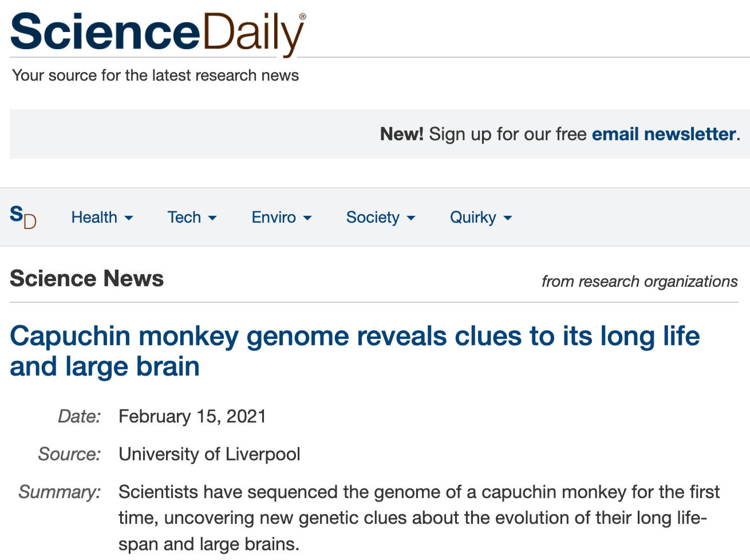Select the Enviro menu item
The image size is (750, 560).
point(274,218)
